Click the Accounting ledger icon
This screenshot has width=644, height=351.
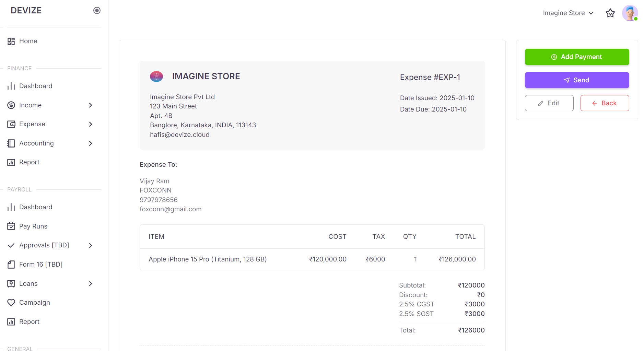(x=11, y=143)
